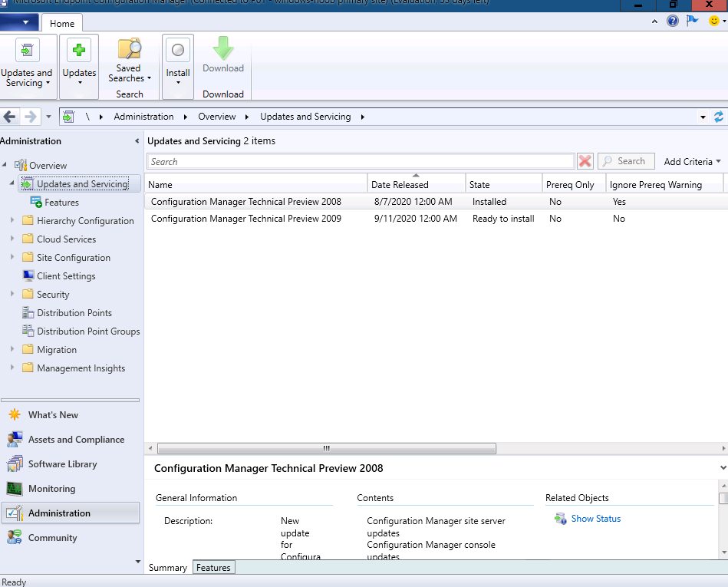Viewport: 728px width, 587px height.
Task: Click the green plus Updates ribbon icon
Action: pyautogui.click(x=79, y=50)
